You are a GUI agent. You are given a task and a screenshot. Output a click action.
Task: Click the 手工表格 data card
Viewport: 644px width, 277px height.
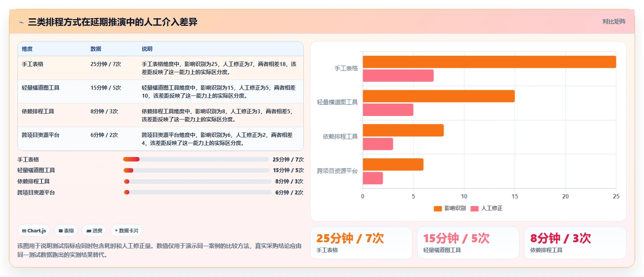(x=361, y=243)
